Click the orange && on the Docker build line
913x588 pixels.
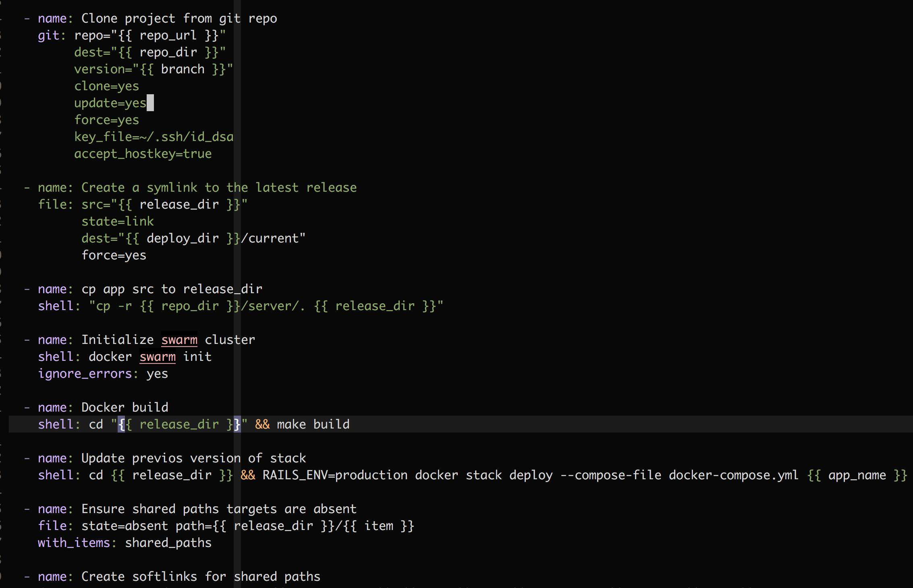[262, 424]
